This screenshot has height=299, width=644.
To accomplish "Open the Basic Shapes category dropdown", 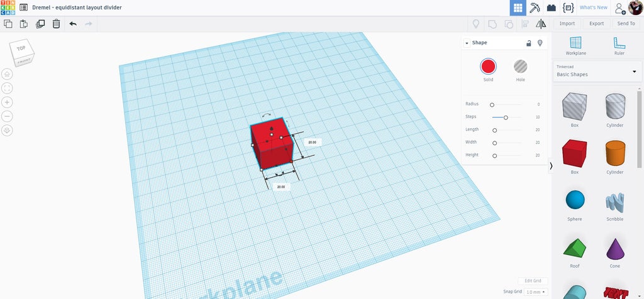I will (x=597, y=72).
